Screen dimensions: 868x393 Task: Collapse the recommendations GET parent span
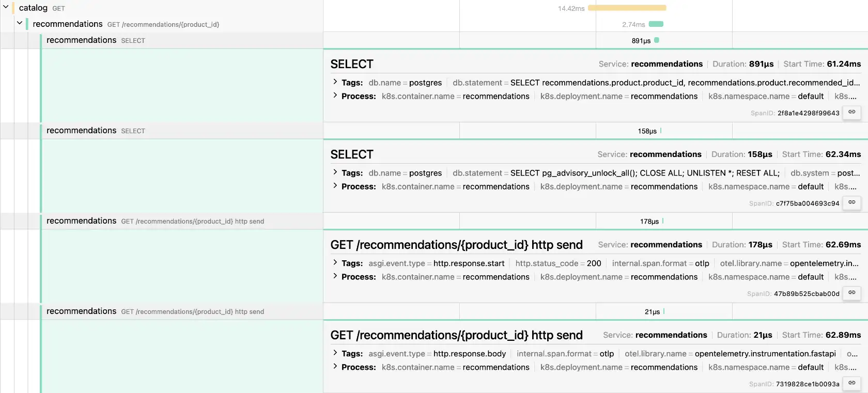click(20, 24)
